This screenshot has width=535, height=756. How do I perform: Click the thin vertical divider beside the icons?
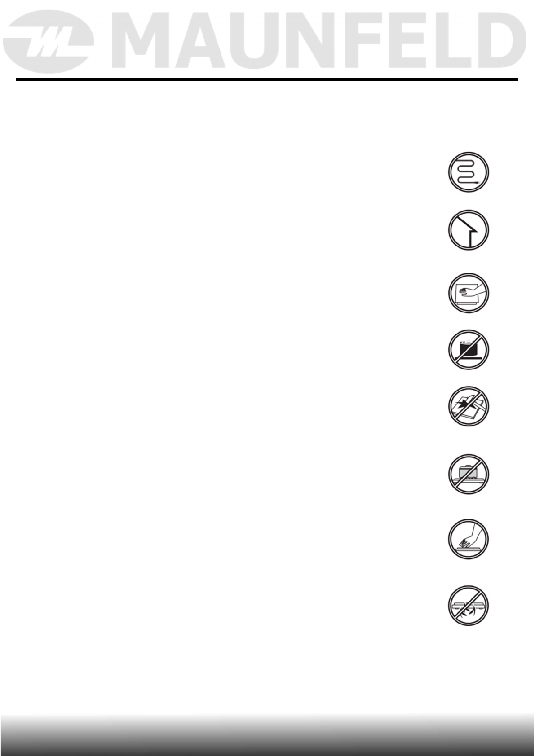[x=420, y=395]
